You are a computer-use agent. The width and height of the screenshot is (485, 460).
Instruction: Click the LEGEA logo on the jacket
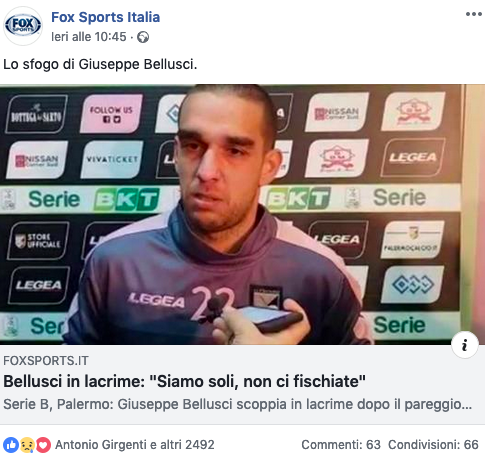tap(156, 299)
